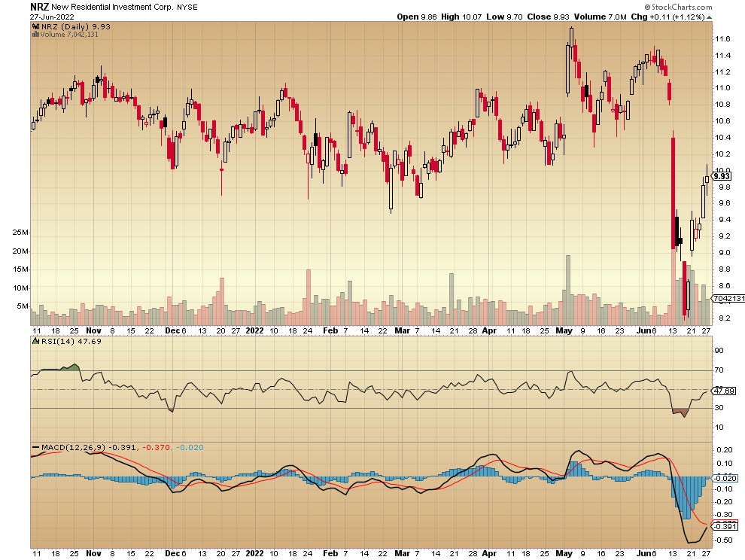
Task: Click the NRZ (Daily) 9.93 legend
Action: click(x=75, y=26)
